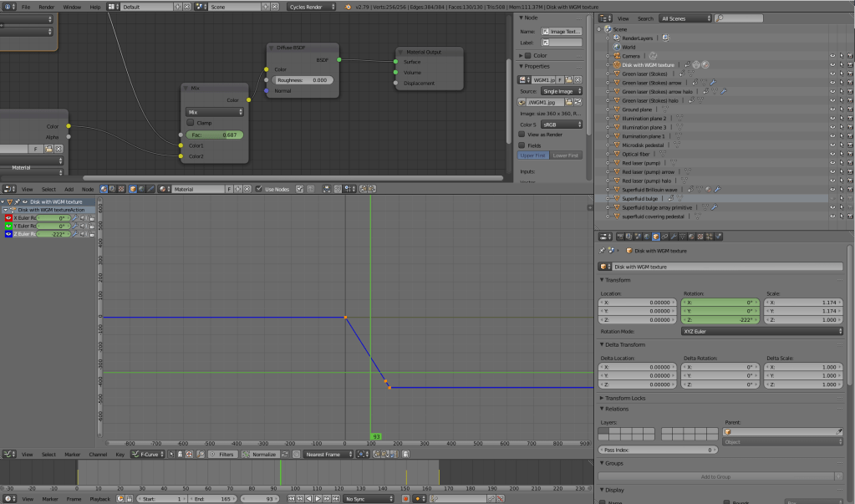
Task: Open the Render menu in top bar
Action: tap(47, 7)
